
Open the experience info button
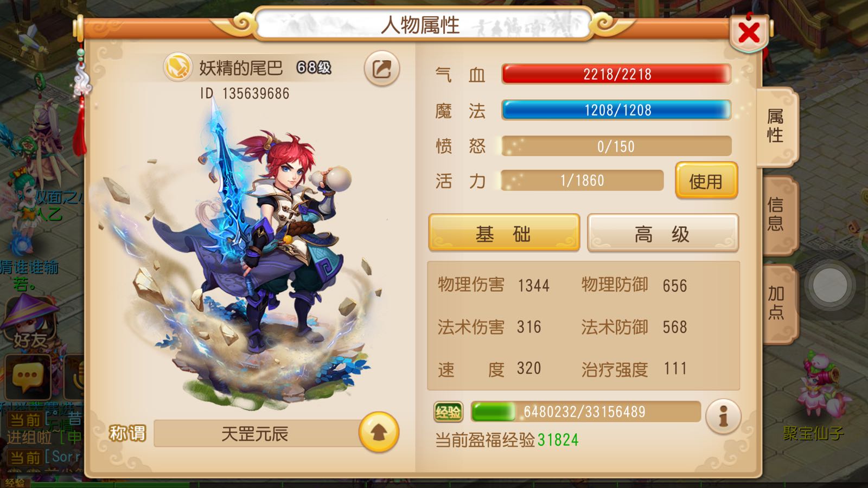[723, 416]
